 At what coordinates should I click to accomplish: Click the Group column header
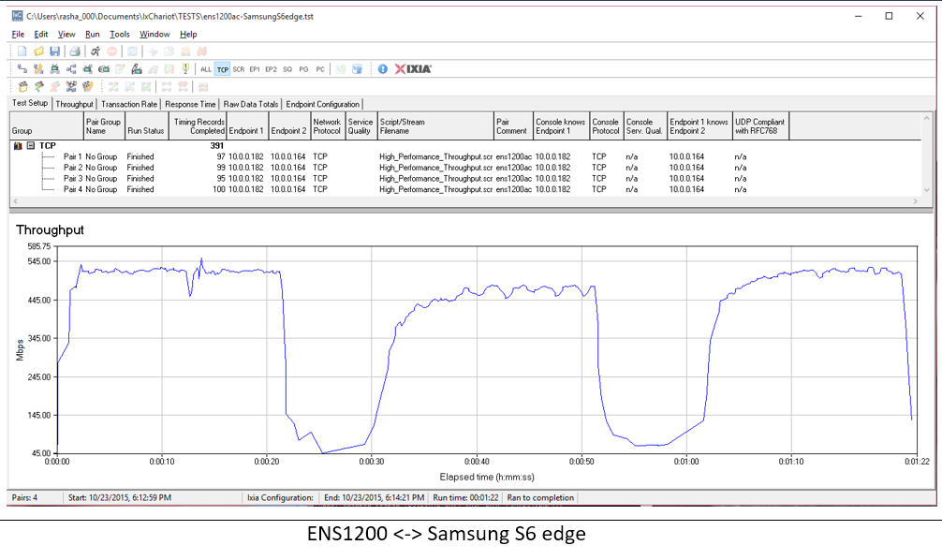[47, 126]
